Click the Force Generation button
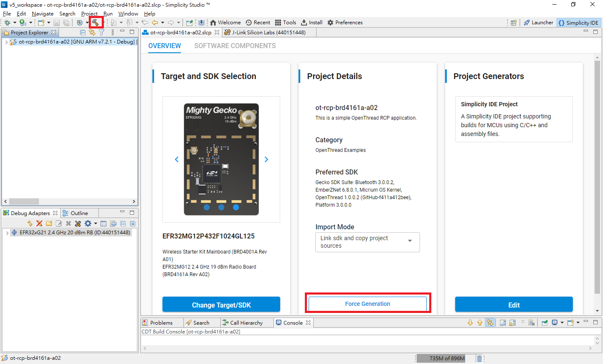 click(368, 304)
